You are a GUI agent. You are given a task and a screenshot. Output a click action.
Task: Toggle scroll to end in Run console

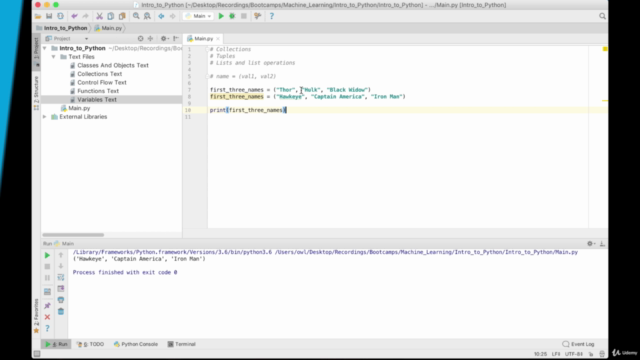[61, 289]
